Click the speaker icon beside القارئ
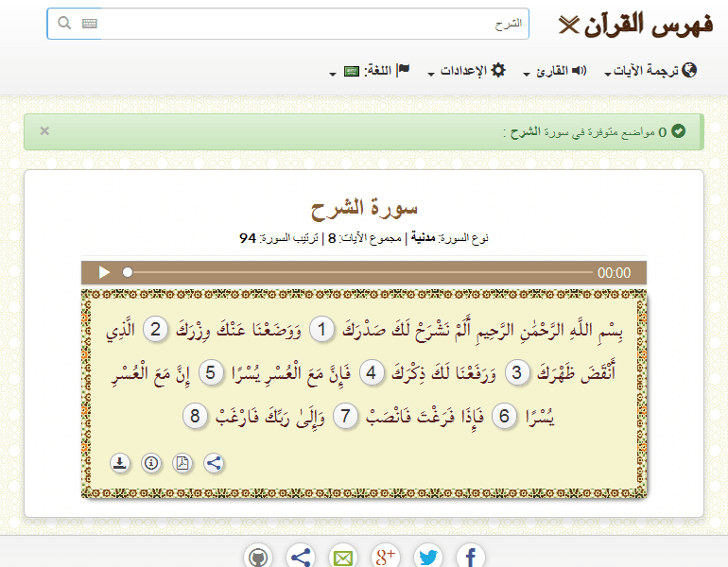This screenshot has height=567, width=728. click(x=579, y=71)
